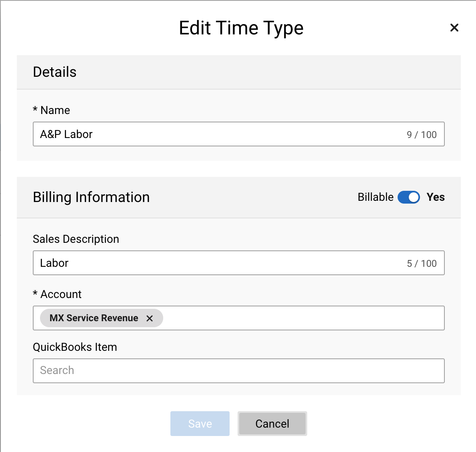Click the Name character counter 9 / 100
The width and height of the screenshot is (476, 452).
[422, 134]
